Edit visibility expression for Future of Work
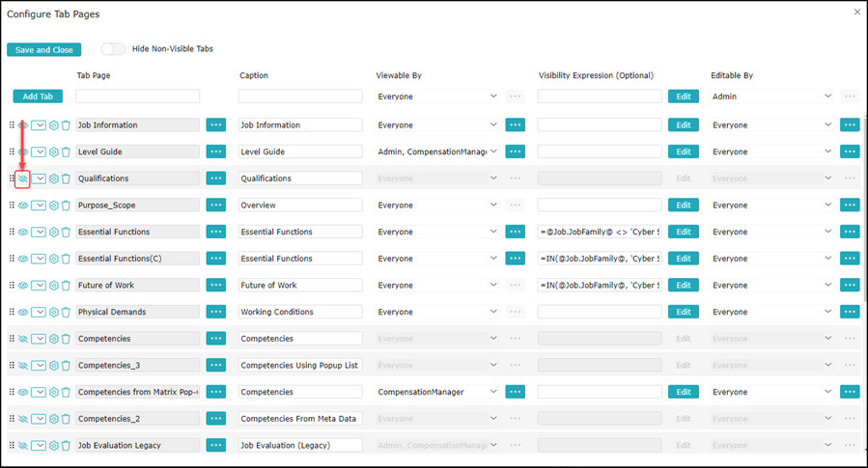The width and height of the screenshot is (868, 468). (x=683, y=286)
